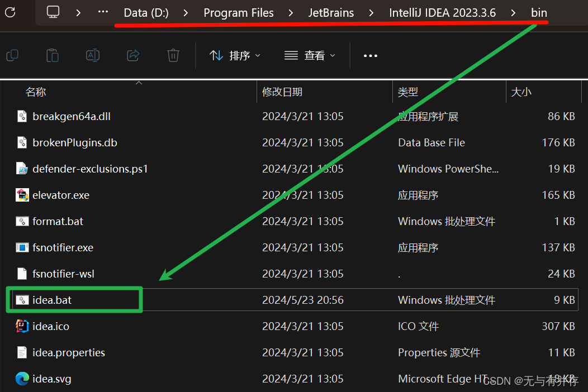The width and height of the screenshot is (588, 392).
Task: Select the defender-exclusions.ps1 file name
Action: (x=90, y=169)
